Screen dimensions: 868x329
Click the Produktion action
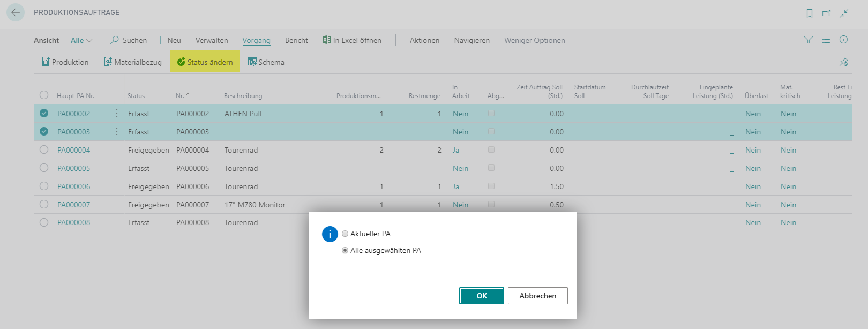click(65, 62)
